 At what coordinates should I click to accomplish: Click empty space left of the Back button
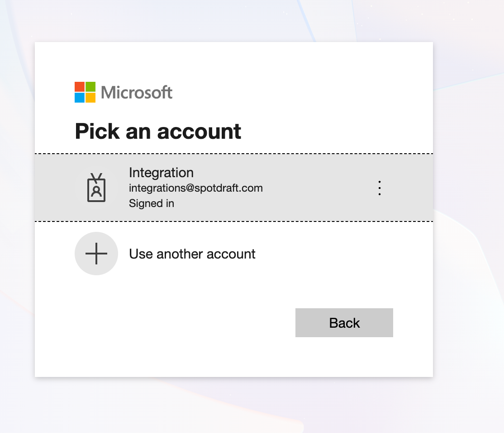tap(181, 323)
